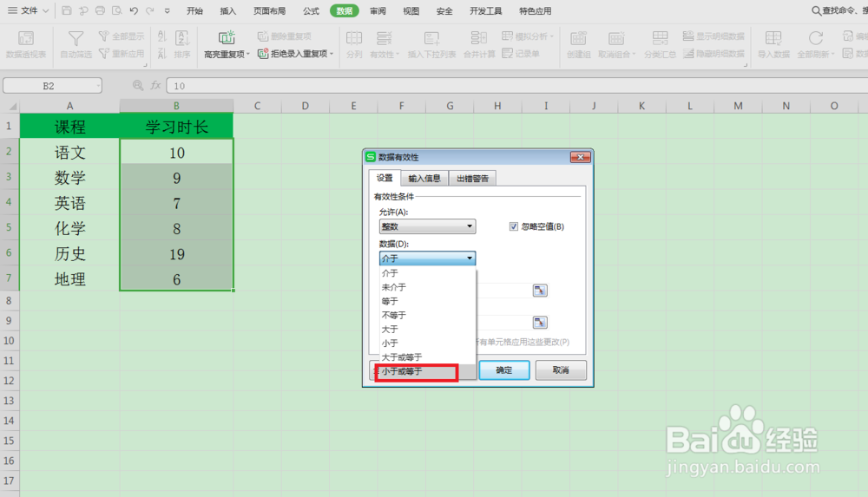
Task: Open the 审阅 ribbon tab
Action: (x=378, y=10)
